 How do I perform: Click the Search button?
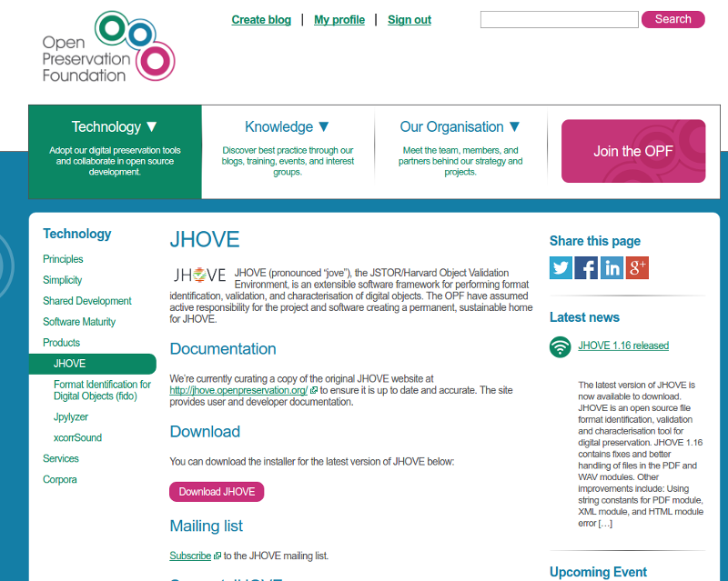(x=672, y=19)
